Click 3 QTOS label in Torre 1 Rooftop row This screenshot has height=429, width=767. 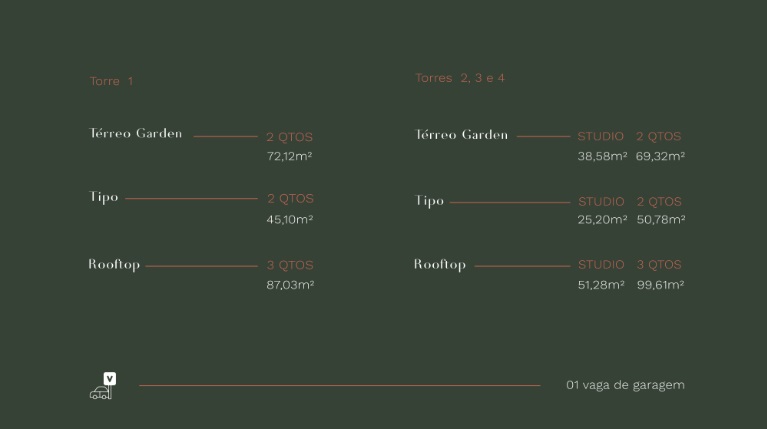click(290, 265)
